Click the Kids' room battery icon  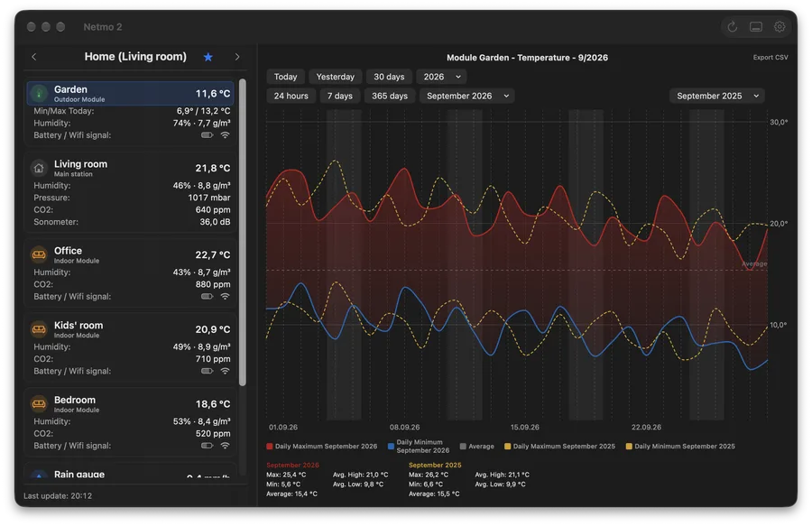[208, 371]
